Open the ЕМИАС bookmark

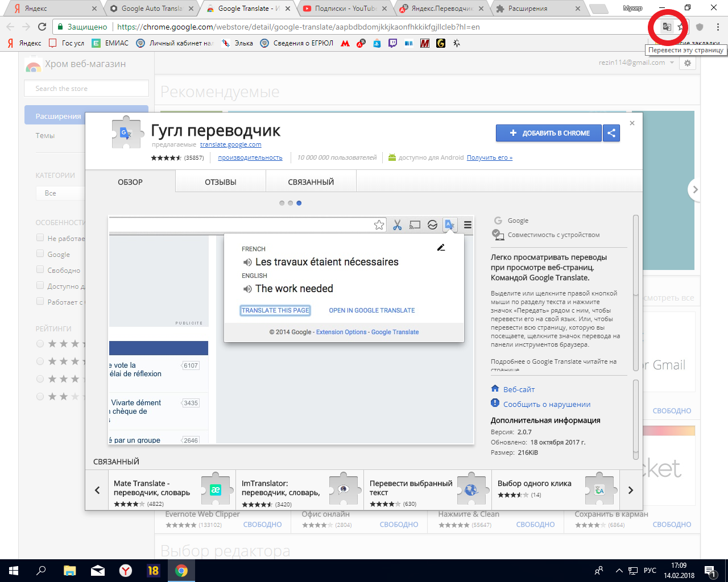[x=110, y=43]
